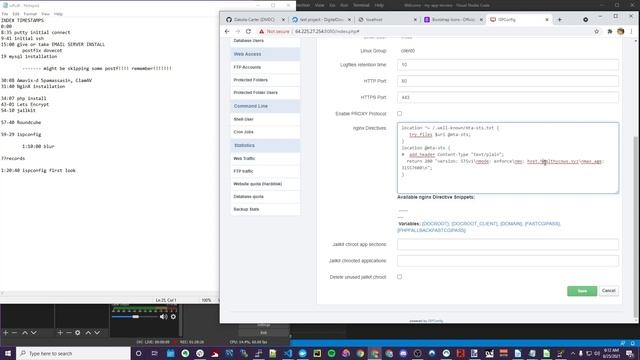This screenshot has height=360, width=640.
Task: Insert the [DOCROOT] variable
Action: pyautogui.click(x=435, y=224)
